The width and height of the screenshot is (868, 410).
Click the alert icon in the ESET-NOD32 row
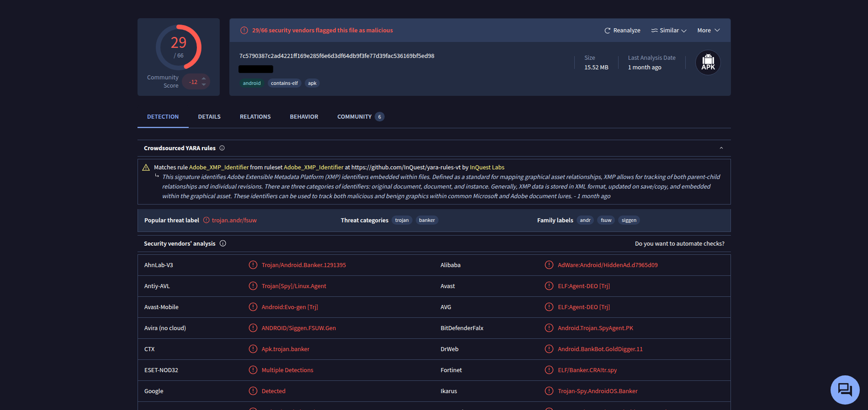tap(253, 370)
